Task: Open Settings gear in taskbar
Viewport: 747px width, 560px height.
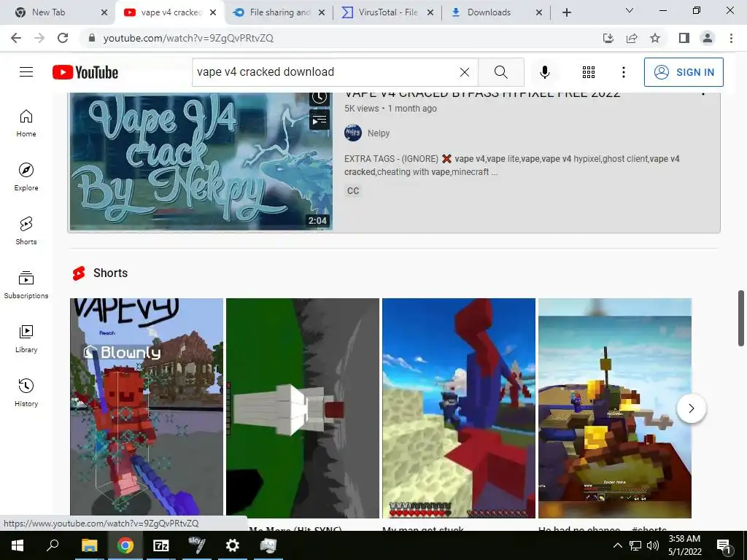Action: [233, 545]
